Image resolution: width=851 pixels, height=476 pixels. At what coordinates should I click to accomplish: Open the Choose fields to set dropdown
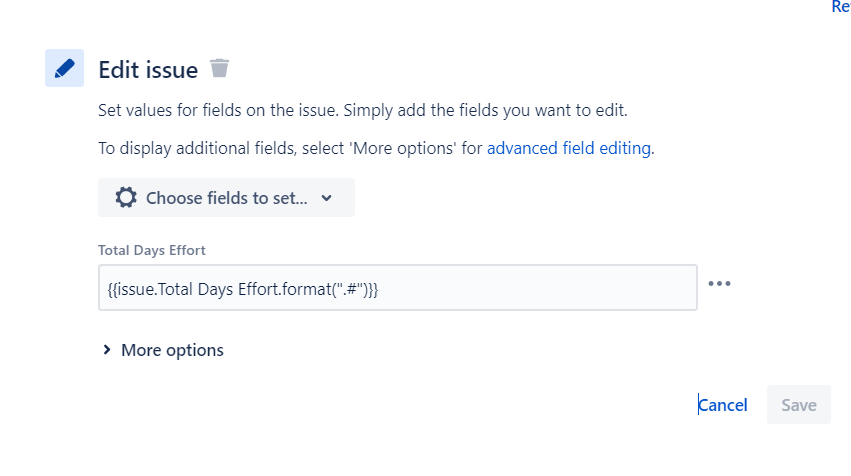click(x=226, y=198)
